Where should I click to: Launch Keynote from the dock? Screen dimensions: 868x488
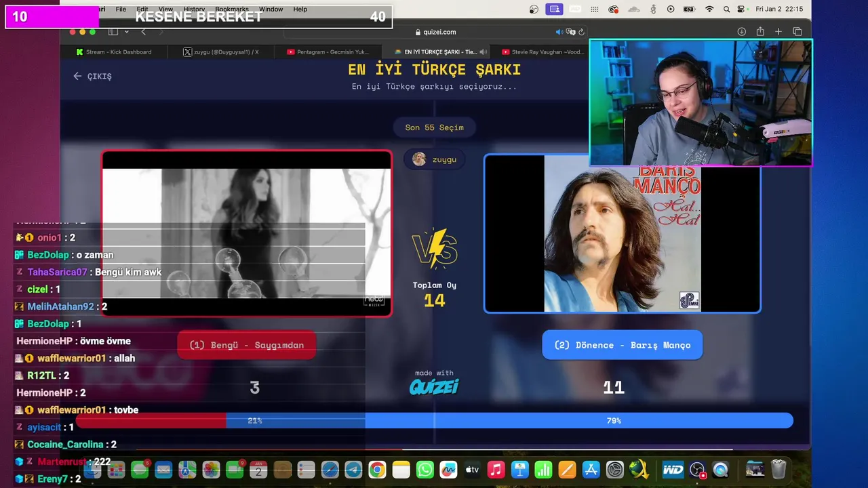coord(520,470)
